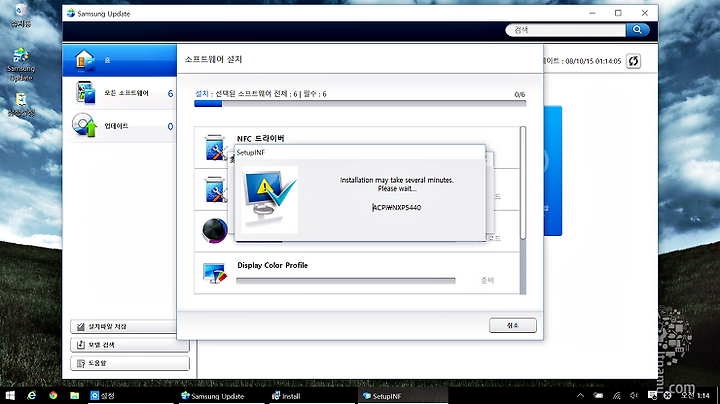Click the Display Color Profile progress bar

[x=346, y=281]
